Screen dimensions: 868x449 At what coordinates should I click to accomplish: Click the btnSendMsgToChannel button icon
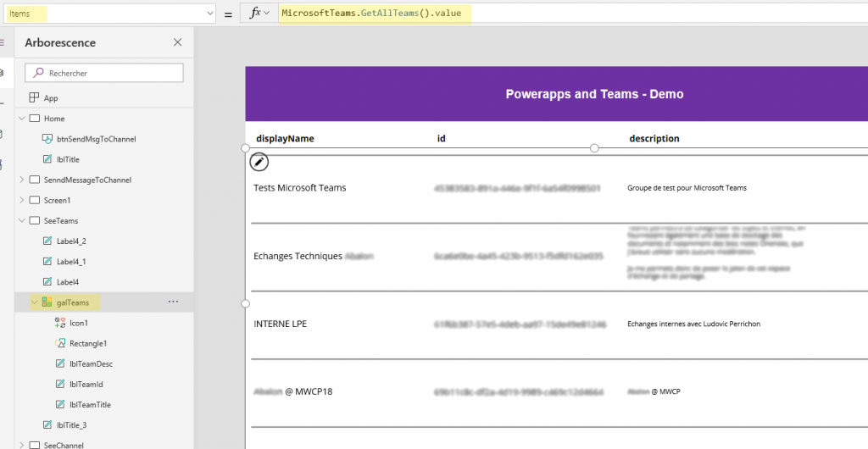47,139
